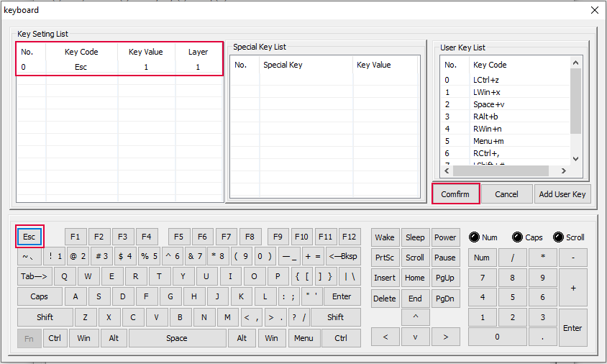Image resolution: width=607 pixels, height=364 pixels.
Task: Click the Wake key
Action: coord(385,237)
